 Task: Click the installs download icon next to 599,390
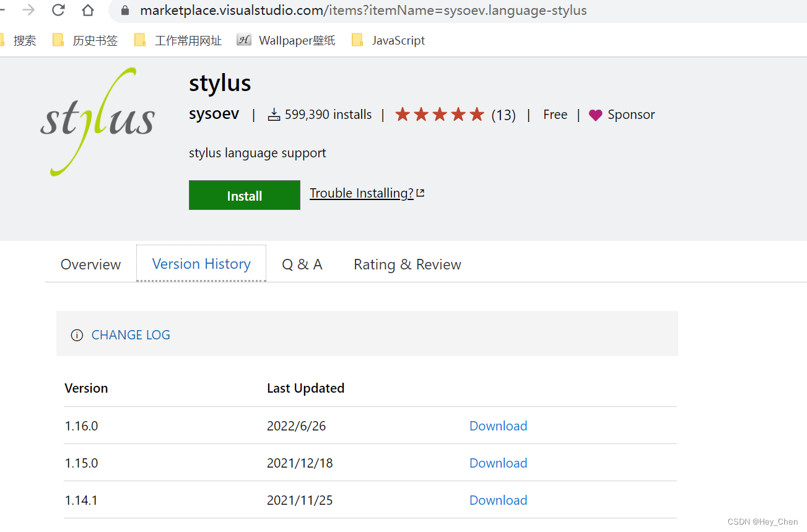point(273,115)
